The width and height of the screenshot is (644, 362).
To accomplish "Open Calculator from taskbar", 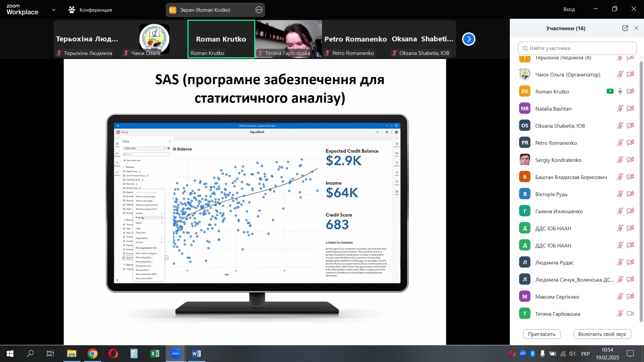I will pyautogui.click(x=134, y=354).
